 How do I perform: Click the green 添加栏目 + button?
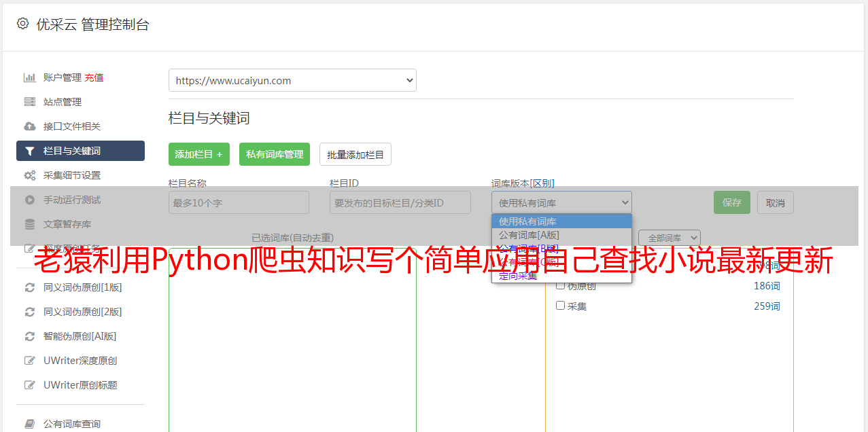tap(199, 154)
